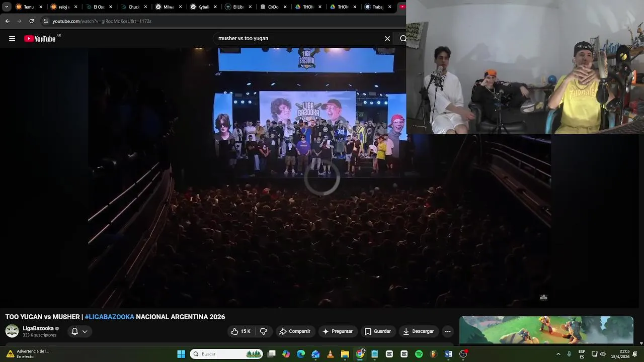This screenshot has height=362, width=644.
Task: Open volume and network quick settings
Action: pos(599,354)
